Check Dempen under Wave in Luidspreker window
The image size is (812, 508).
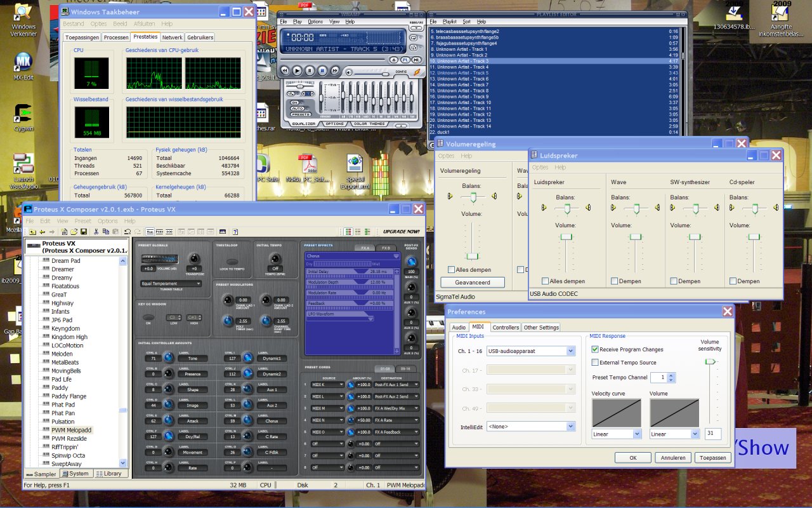click(x=614, y=281)
